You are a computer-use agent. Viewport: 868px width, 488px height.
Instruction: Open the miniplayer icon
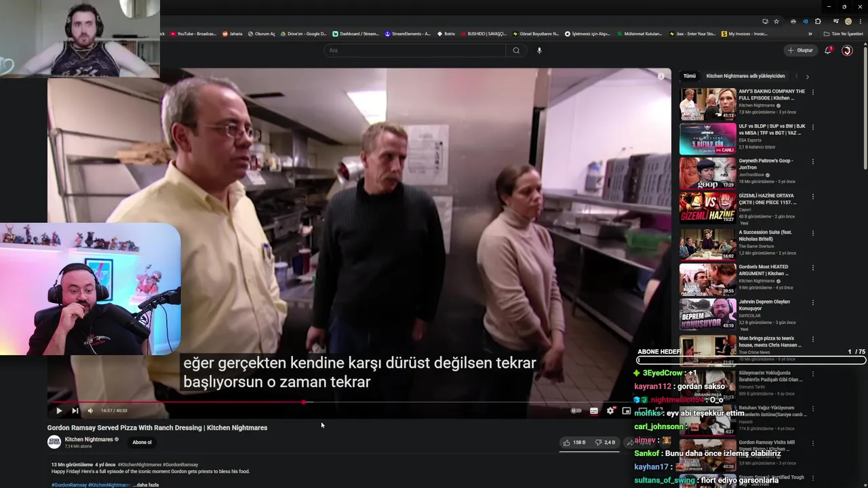click(x=627, y=411)
